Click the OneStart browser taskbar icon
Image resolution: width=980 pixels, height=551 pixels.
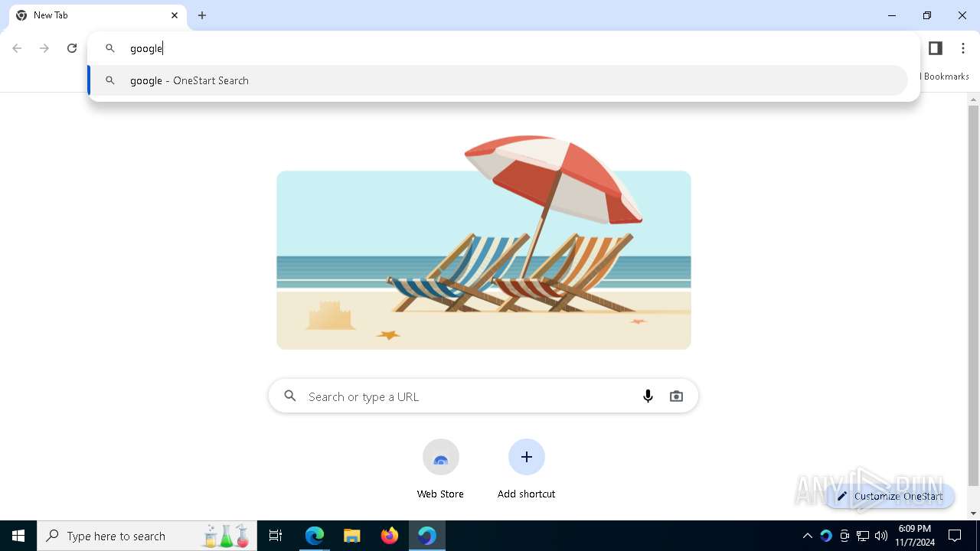427,536
